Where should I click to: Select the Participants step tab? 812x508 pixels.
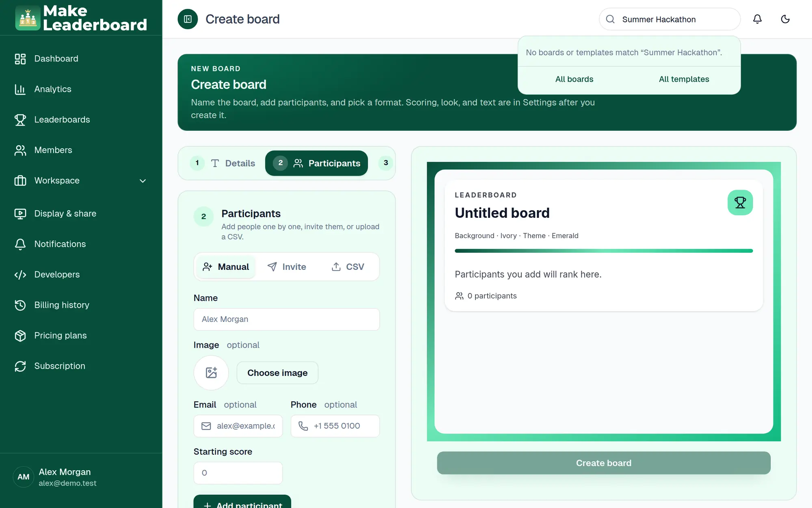[316, 163]
